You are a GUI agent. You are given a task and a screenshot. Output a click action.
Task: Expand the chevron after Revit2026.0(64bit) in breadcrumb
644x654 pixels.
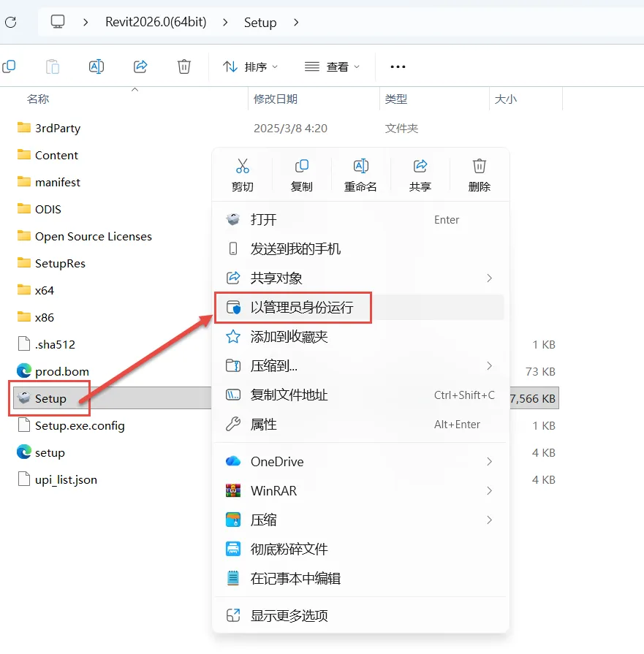225,22
